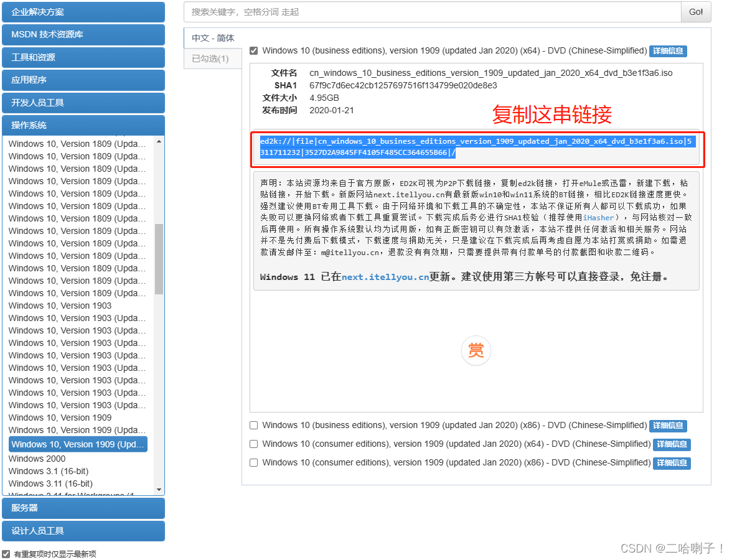
Task: Expand the 开发人员工具 category
Action: [x=83, y=103]
